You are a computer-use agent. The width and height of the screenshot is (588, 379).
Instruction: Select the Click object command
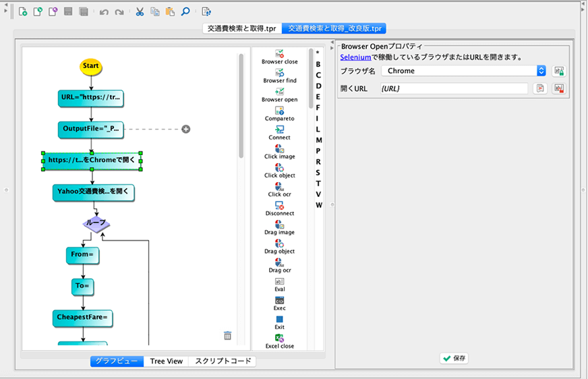pos(280,171)
